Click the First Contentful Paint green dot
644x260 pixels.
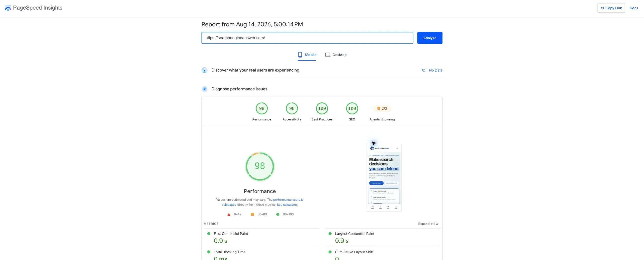click(x=209, y=234)
